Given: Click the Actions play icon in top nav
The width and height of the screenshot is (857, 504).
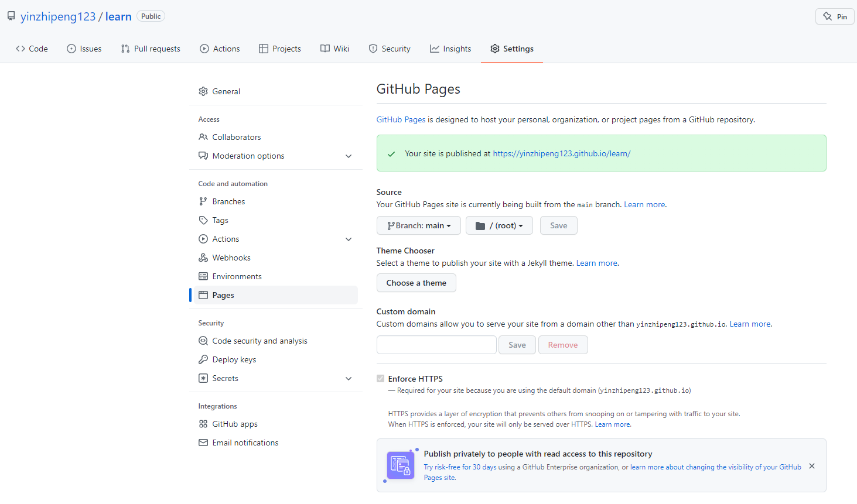Looking at the screenshot, I should (x=204, y=49).
